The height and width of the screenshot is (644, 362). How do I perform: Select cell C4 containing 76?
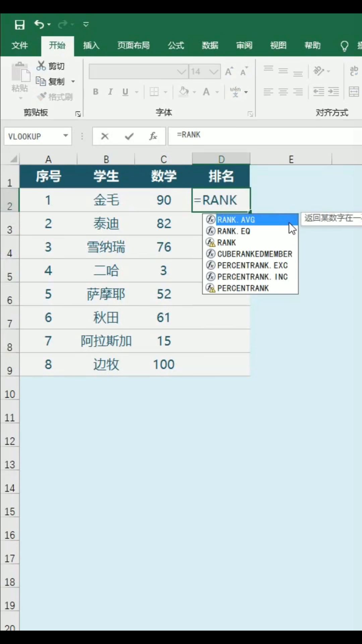pyautogui.click(x=164, y=247)
